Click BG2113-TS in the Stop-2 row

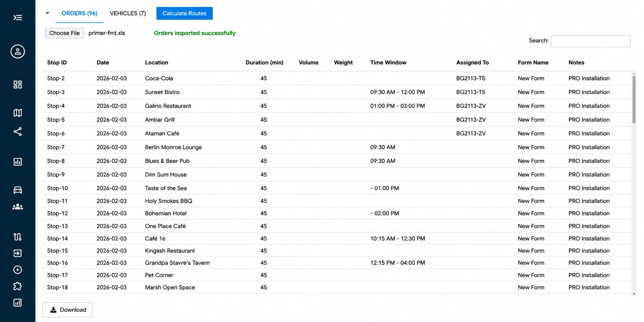[x=470, y=78]
